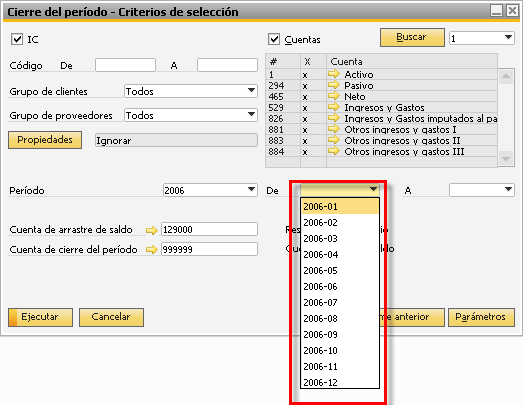523x405 pixels.
Task: Click the field containing 999999
Action: tap(209, 249)
